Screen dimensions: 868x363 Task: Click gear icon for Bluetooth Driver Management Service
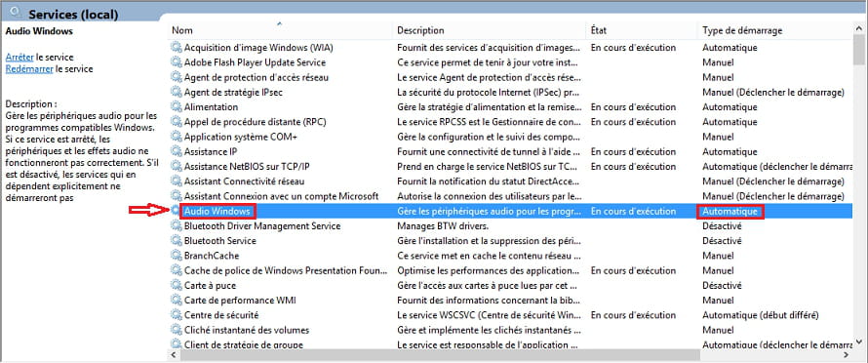coord(176,225)
